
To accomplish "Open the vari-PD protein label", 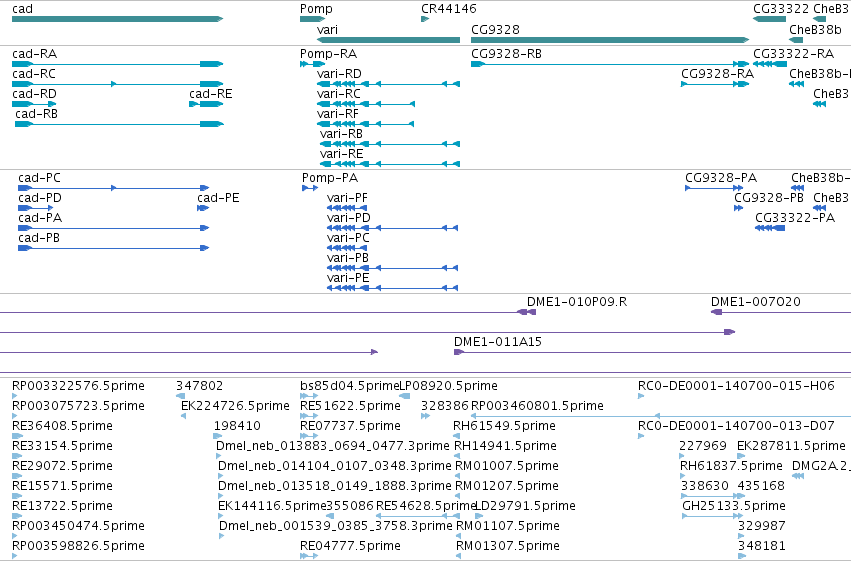I will click(349, 218).
